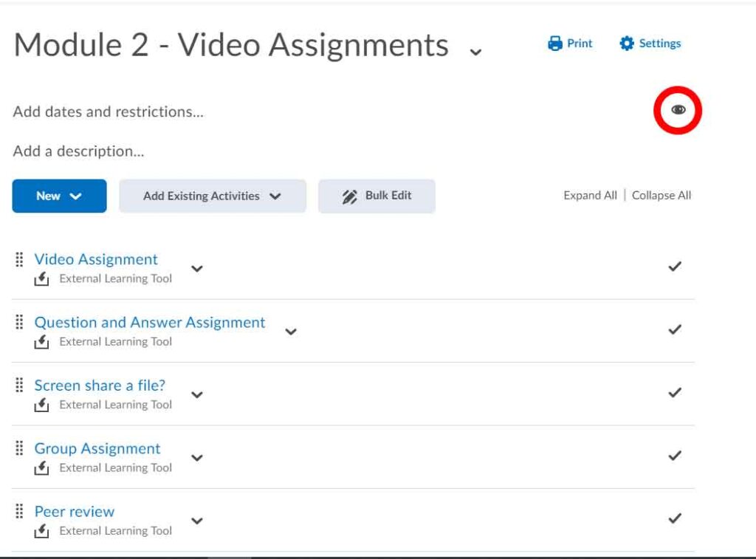Screen dimensions: 756x559
Task: Click the Print icon
Action: (x=555, y=44)
